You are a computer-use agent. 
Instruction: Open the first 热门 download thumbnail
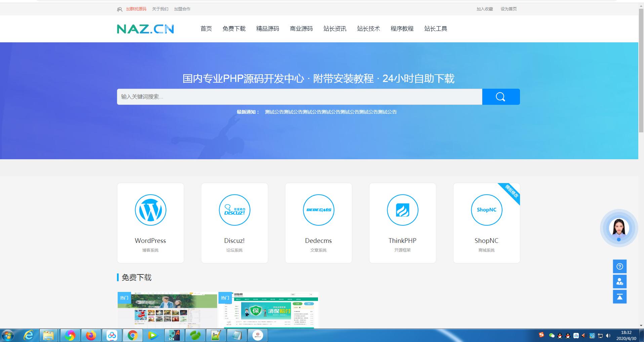[167, 310]
